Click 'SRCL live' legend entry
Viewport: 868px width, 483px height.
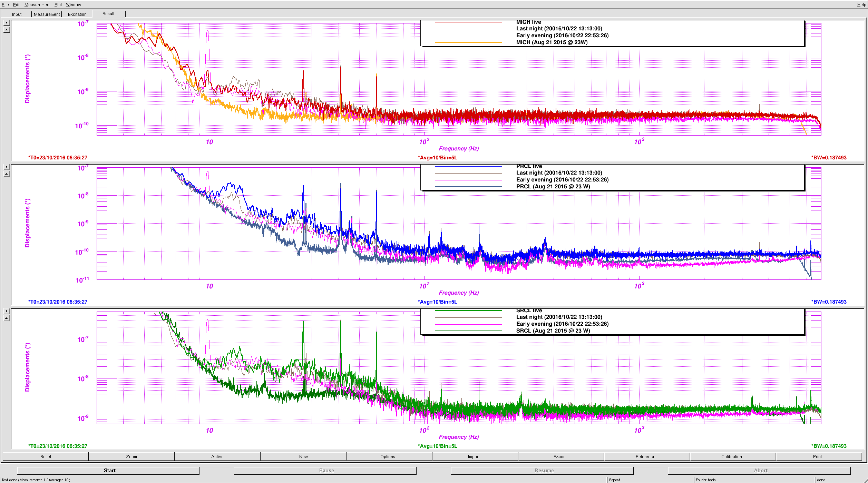click(x=529, y=311)
